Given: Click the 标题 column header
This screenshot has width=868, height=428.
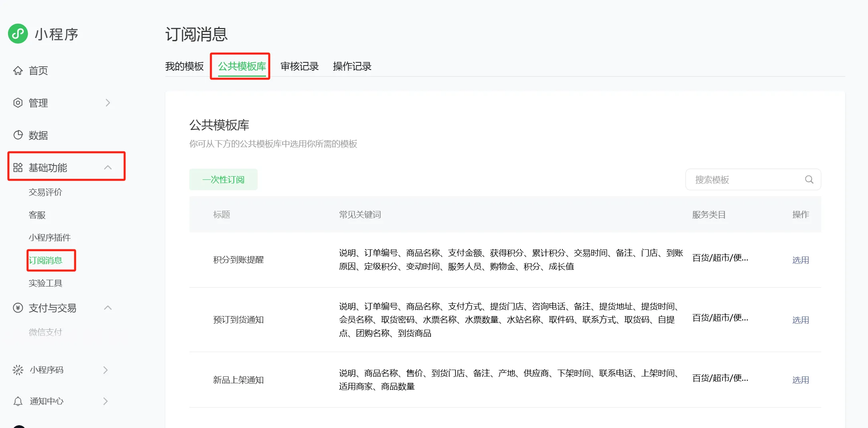Looking at the screenshot, I should pyautogui.click(x=222, y=215).
